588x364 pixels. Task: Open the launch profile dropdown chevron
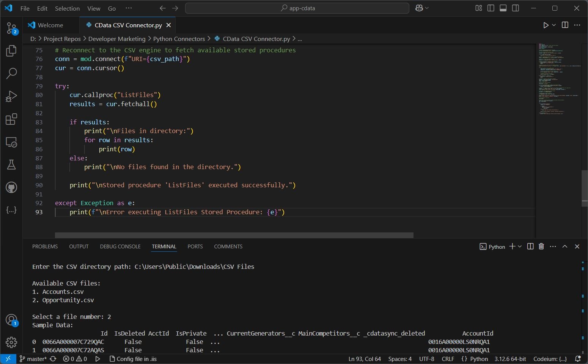(520, 246)
